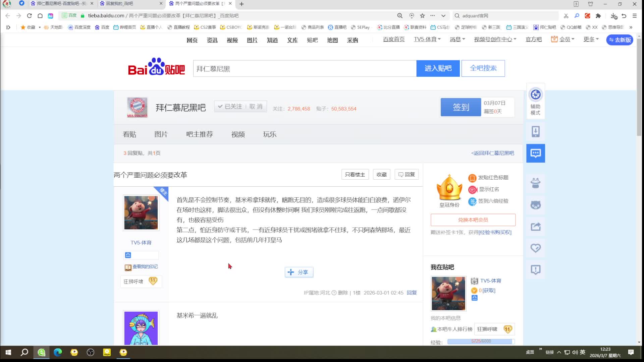
Task: Click the heart favorite sidebar icon
Action: coord(535,248)
